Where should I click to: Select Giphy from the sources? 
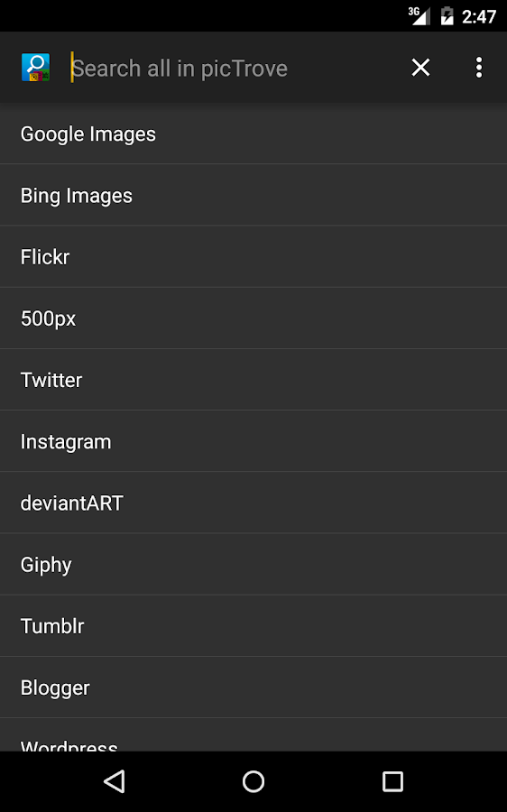click(253, 565)
